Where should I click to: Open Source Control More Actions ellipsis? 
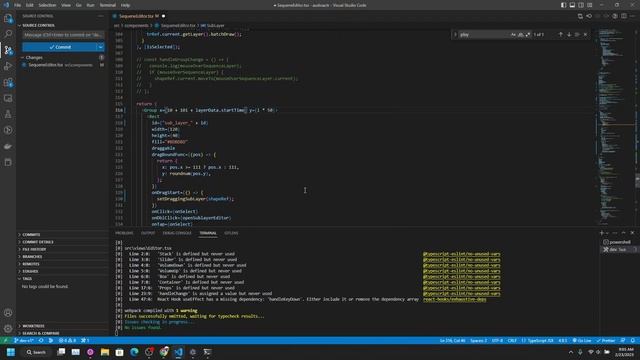pos(101,16)
